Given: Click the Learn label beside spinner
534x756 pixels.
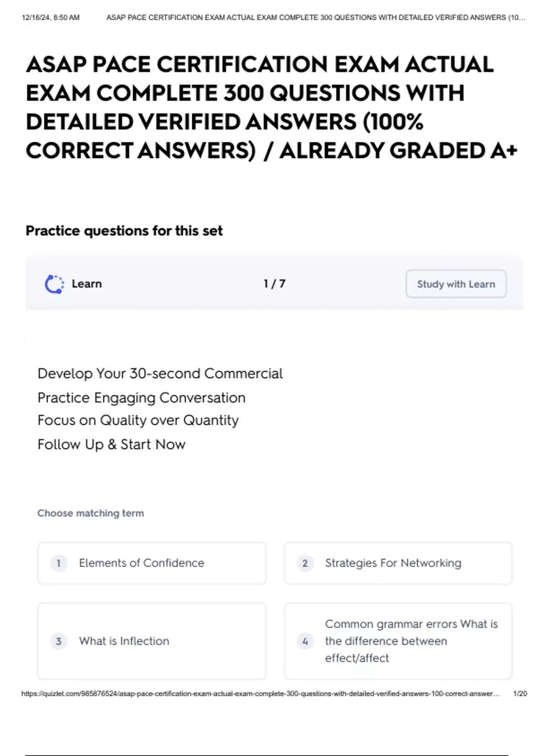Looking at the screenshot, I should point(87,284).
